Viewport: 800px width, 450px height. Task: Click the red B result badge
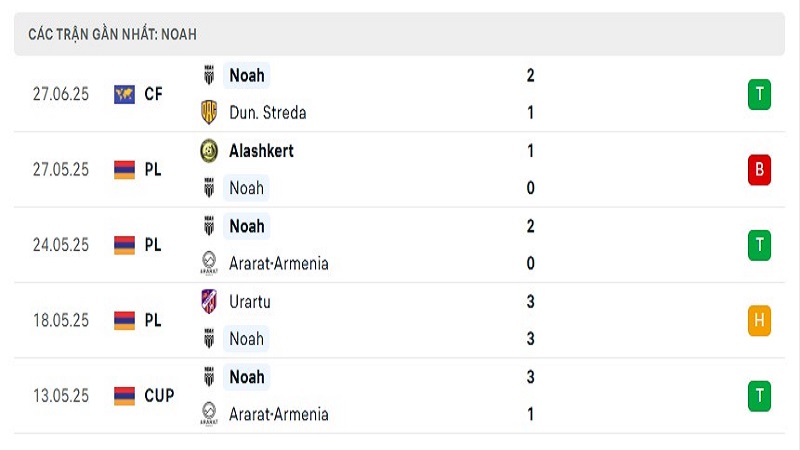759,170
